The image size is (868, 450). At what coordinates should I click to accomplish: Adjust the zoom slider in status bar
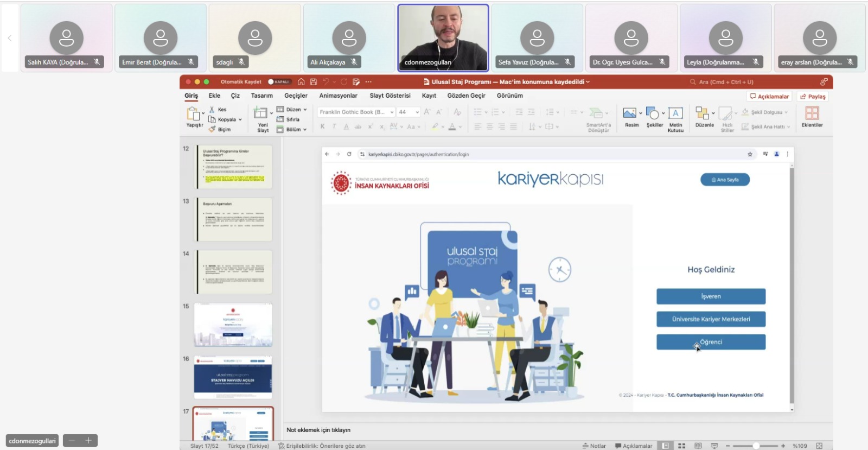pos(756,446)
